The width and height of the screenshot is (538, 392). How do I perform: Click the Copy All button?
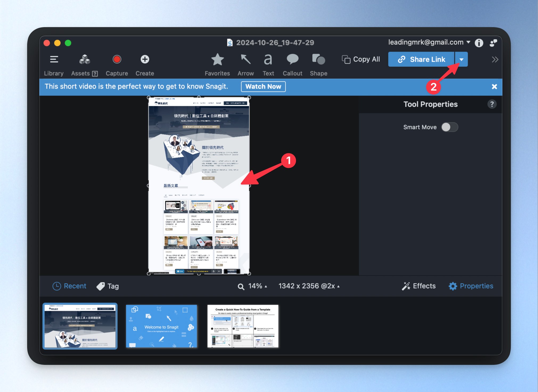(x=361, y=59)
